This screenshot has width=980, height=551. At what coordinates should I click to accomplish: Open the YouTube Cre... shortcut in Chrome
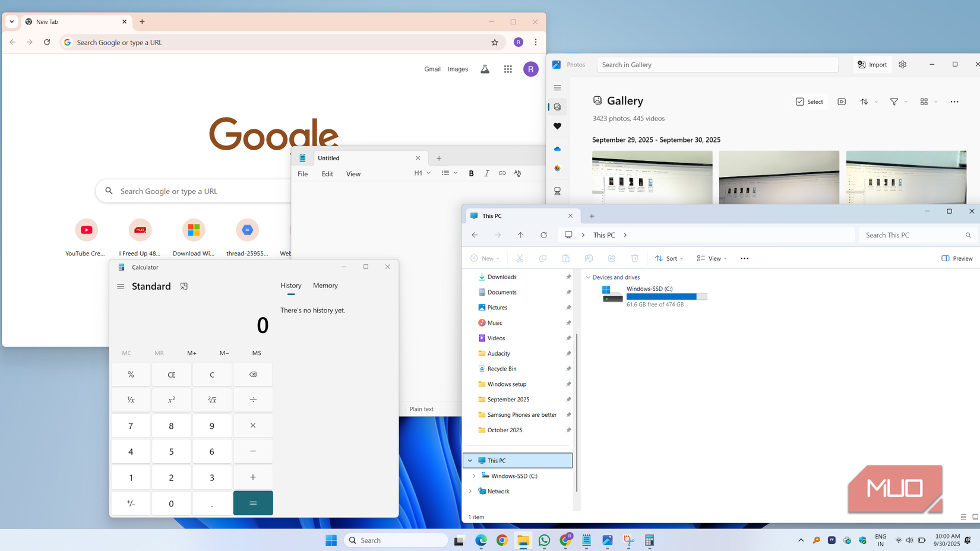[x=86, y=237]
